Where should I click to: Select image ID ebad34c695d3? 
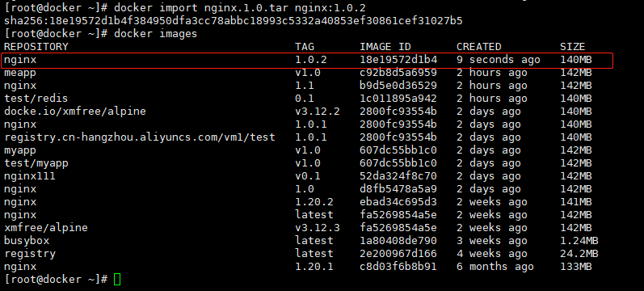click(398, 202)
